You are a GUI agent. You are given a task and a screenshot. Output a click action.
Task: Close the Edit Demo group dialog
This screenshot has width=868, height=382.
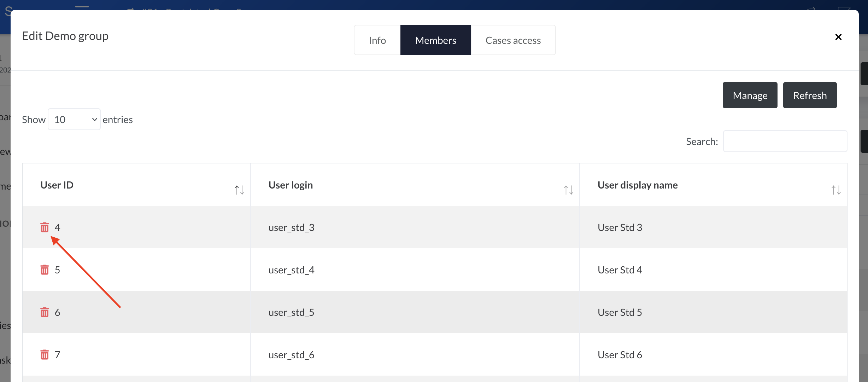pyautogui.click(x=838, y=37)
